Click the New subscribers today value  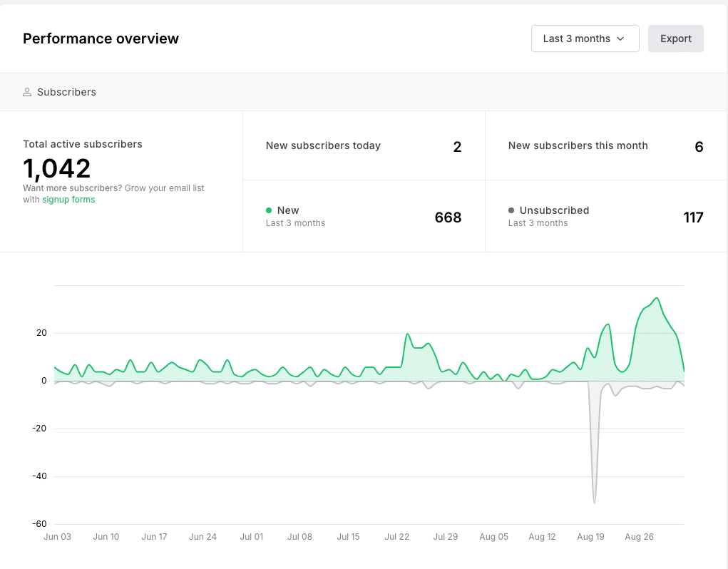point(457,147)
